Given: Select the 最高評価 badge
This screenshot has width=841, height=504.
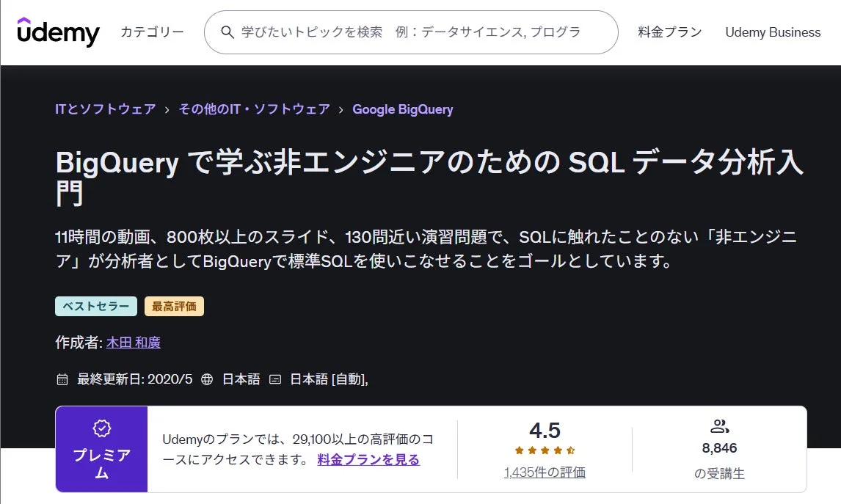Looking at the screenshot, I should 175,306.
